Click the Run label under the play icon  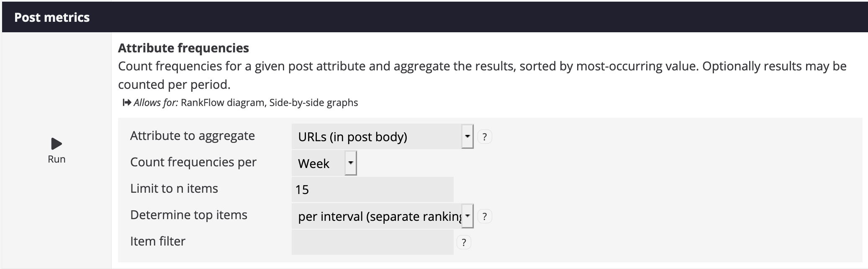(x=56, y=159)
